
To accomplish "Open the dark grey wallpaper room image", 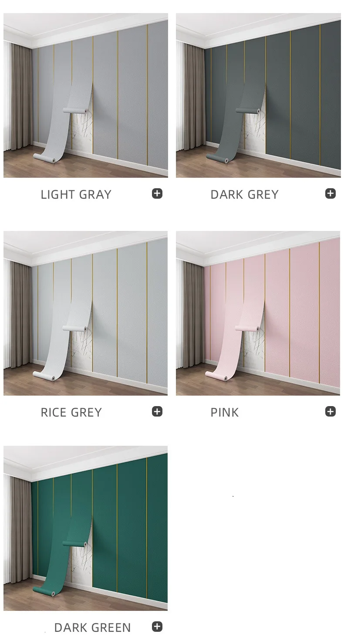I will (x=258, y=95).
